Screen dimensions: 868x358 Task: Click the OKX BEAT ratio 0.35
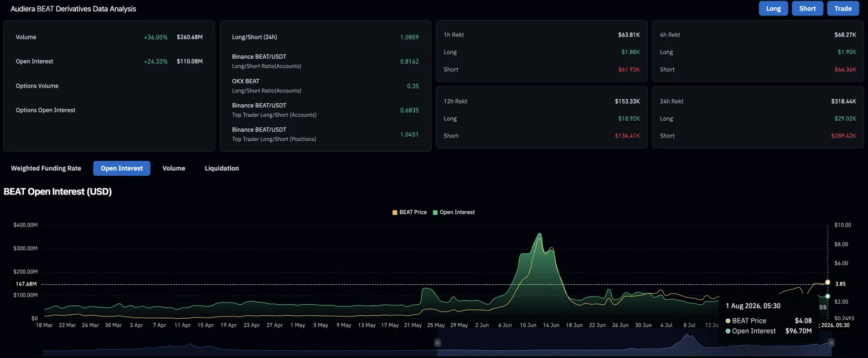click(x=413, y=86)
